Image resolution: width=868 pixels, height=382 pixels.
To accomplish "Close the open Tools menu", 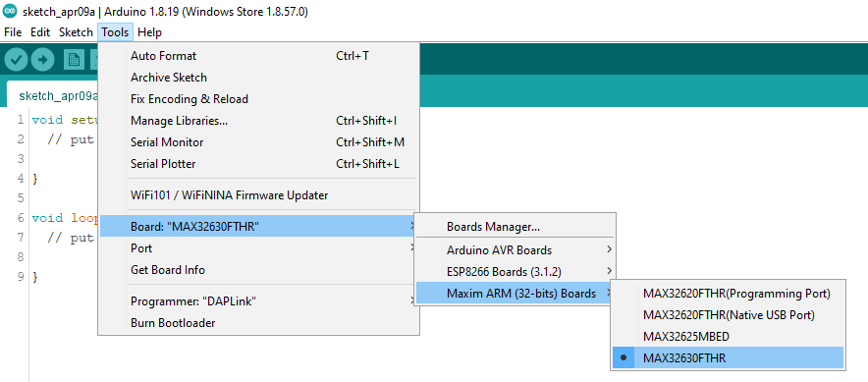I will coord(115,32).
